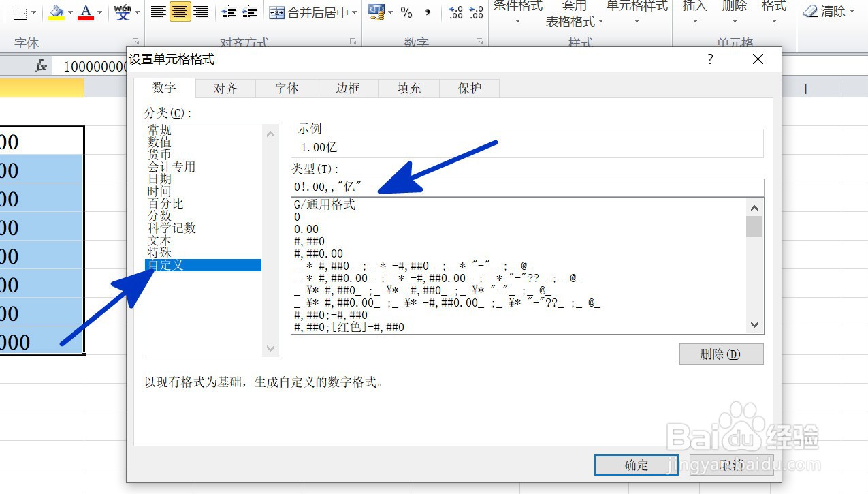Apply percent style
The width and height of the screenshot is (868, 494).
pos(406,12)
